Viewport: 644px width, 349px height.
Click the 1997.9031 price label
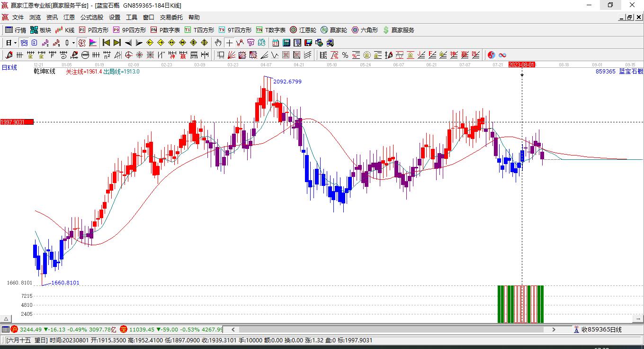click(x=17, y=122)
